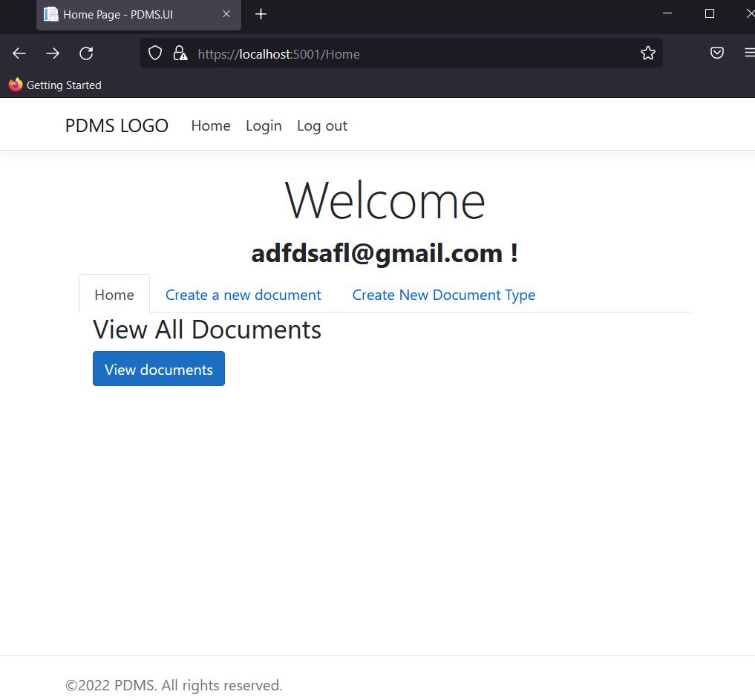Image resolution: width=755 pixels, height=700 pixels.
Task: Minimize the Firefox window
Action: click(x=667, y=13)
